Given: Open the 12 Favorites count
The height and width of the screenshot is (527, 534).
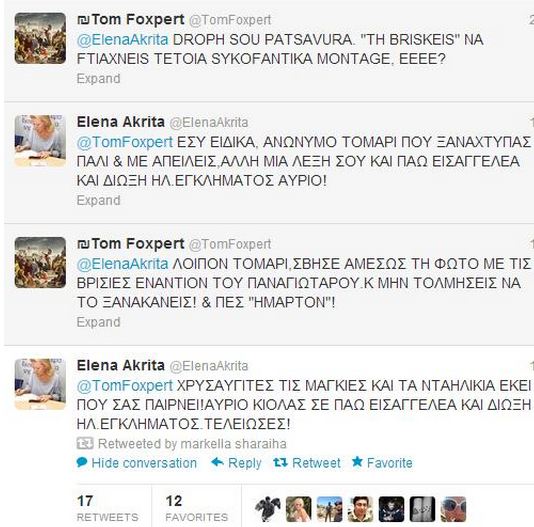Looking at the screenshot, I should click(x=197, y=508).
